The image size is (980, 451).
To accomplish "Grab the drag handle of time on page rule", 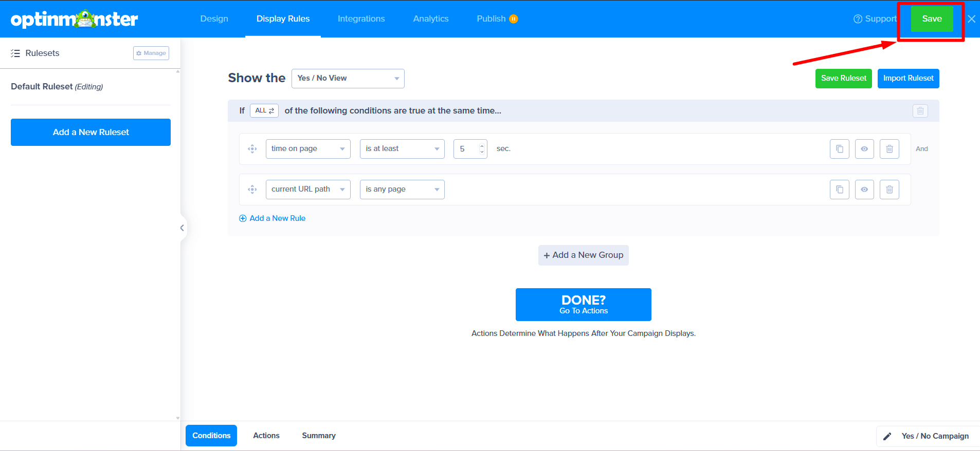I will (252, 149).
